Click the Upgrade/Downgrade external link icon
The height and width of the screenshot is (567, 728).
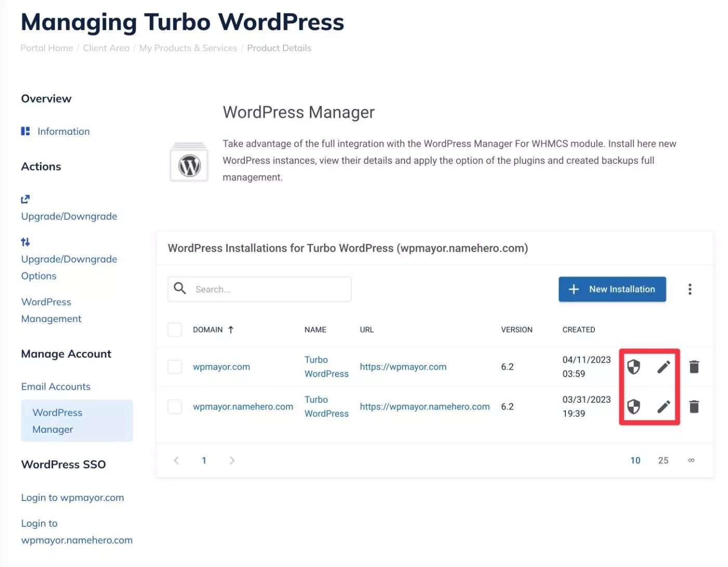coord(25,199)
